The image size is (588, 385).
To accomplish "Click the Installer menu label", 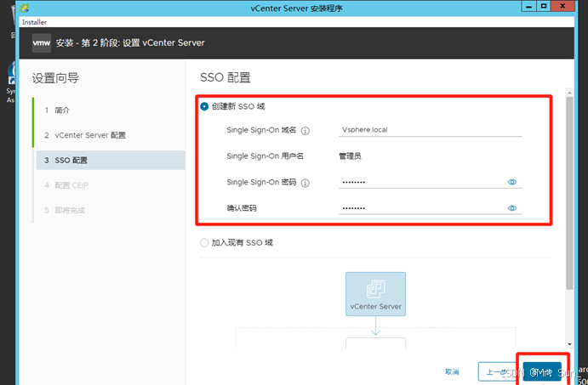I will click(x=35, y=22).
